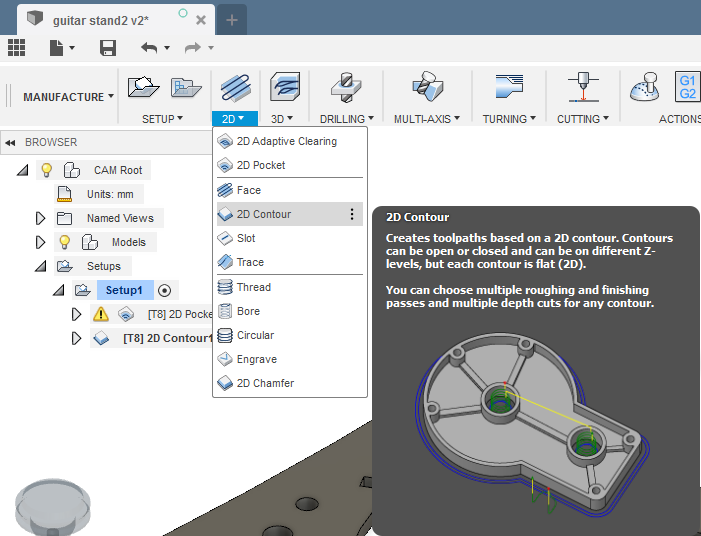Choose 2D Contour from the menu

290,214
